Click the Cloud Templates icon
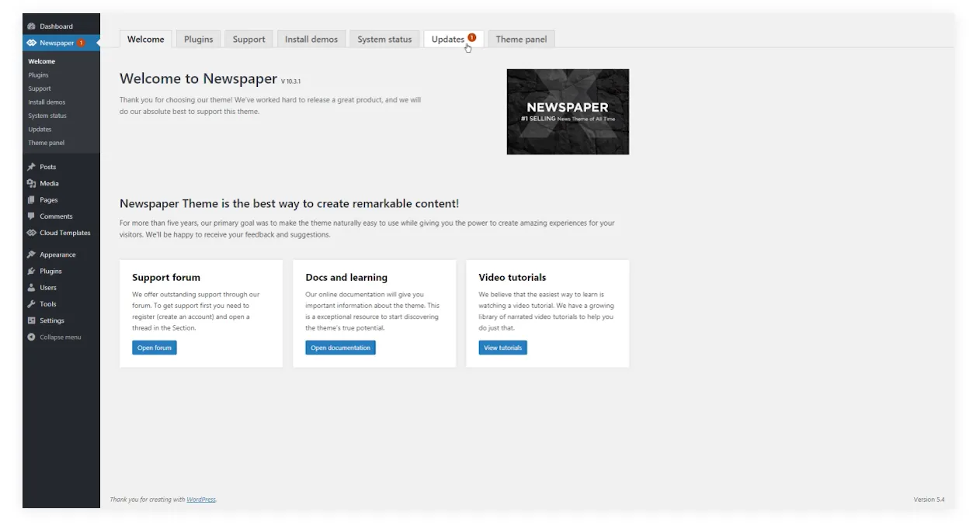 coord(31,233)
